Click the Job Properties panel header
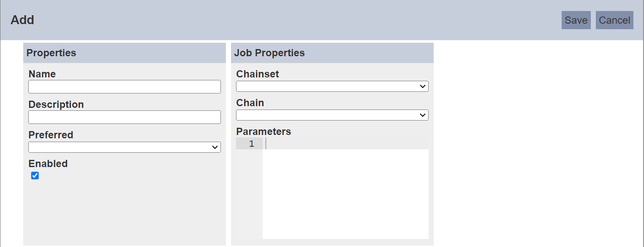 point(332,53)
